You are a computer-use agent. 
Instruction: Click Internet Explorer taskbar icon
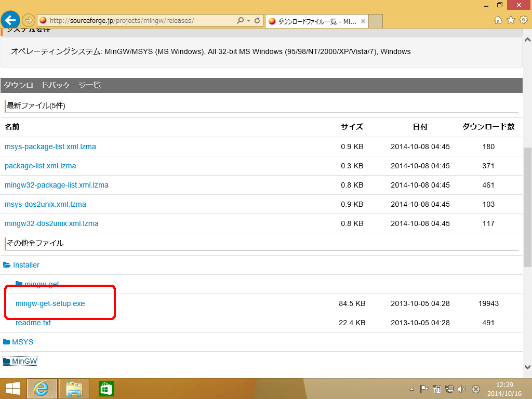coord(41,389)
